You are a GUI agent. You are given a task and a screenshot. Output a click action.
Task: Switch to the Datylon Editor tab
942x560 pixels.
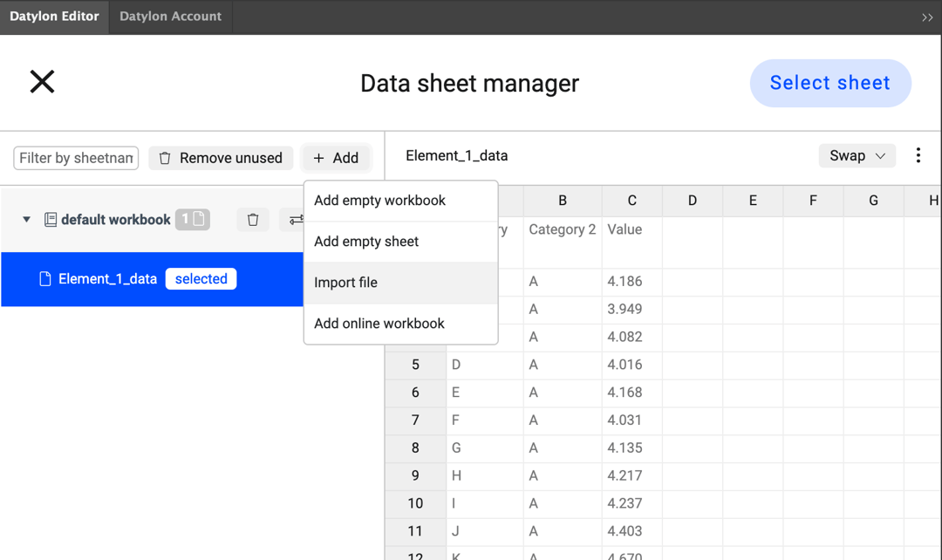(54, 17)
